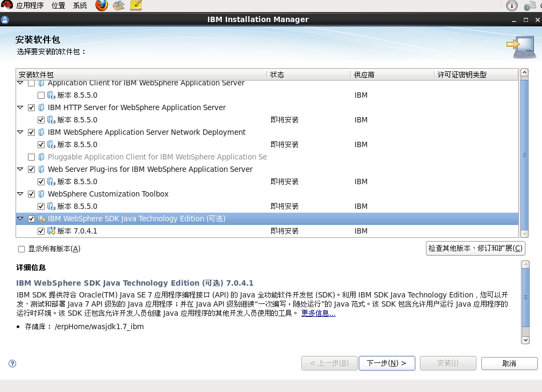Click package icon of WebSphere Application Server Network Deployment
The height and width of the screenshot is (392, 542).
41,132
